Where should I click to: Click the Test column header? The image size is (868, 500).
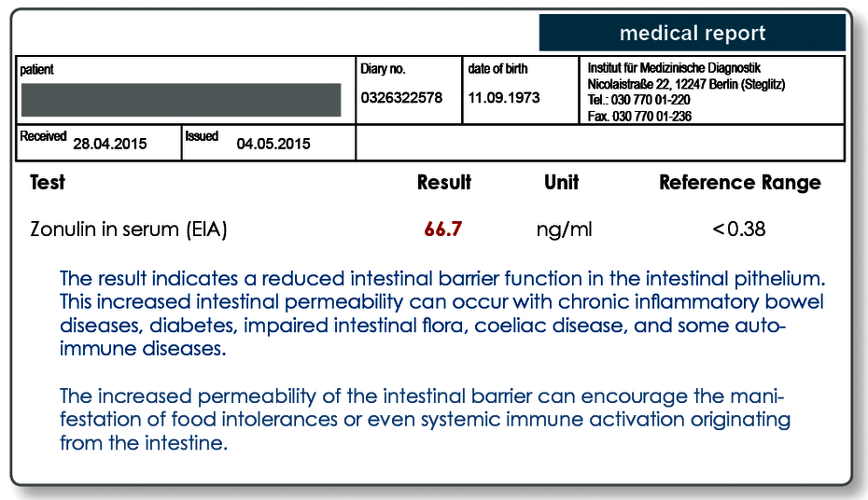click(x=47, y=183)
